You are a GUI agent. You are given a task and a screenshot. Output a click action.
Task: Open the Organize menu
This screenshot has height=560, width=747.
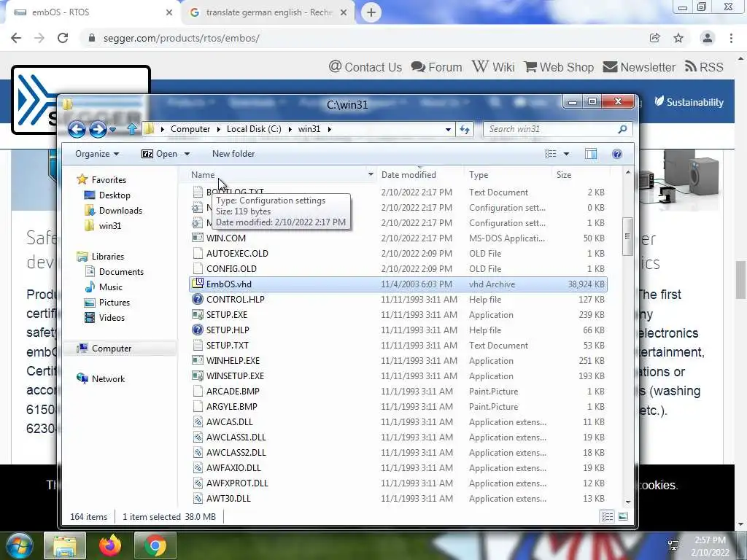coord(97,154)
